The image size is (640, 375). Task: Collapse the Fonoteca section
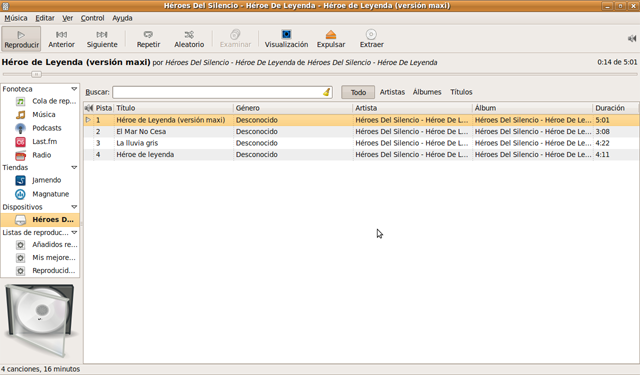click(74, 89)
